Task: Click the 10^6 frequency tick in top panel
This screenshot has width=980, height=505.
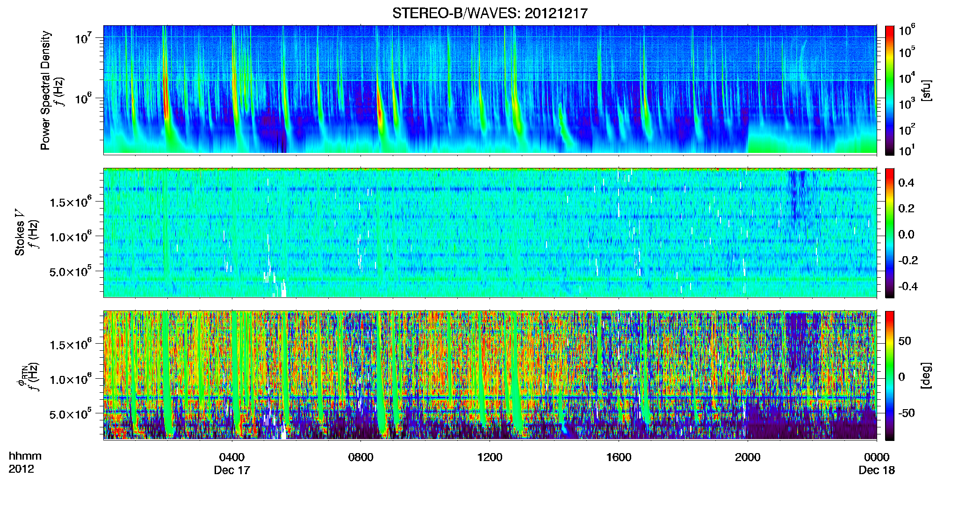Action: tap(83, 99)
